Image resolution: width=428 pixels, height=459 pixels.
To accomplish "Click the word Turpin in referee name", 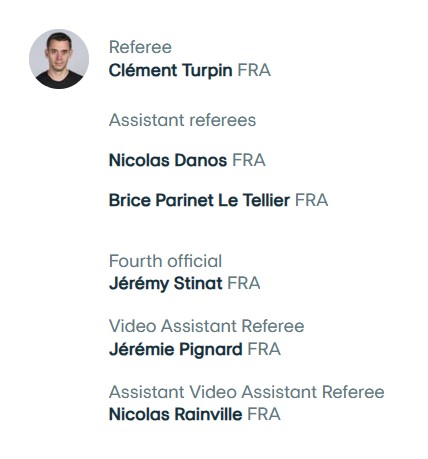I will pos(207,71).
